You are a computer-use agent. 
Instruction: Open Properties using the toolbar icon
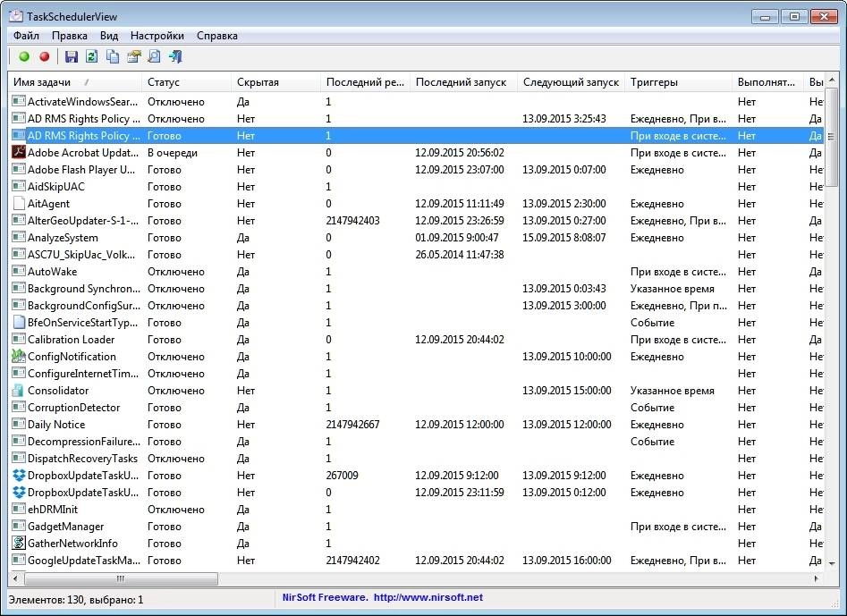coord(133,56)
